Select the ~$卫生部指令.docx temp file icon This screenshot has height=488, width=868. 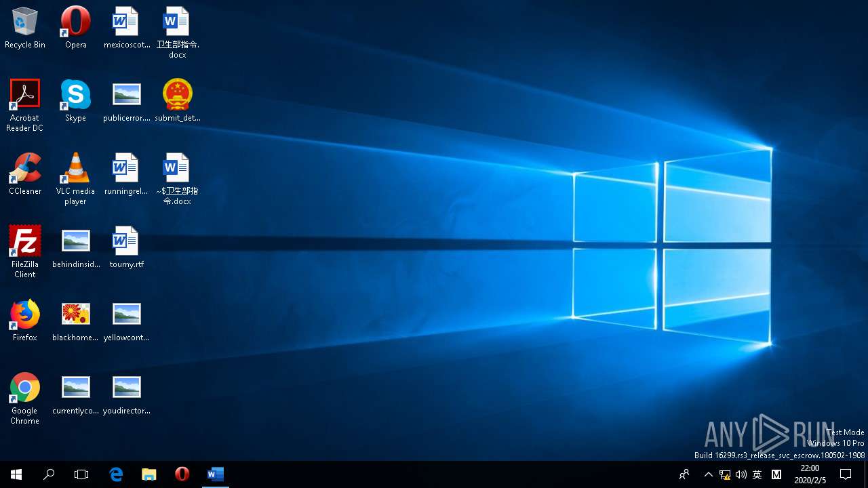(177, 179)
